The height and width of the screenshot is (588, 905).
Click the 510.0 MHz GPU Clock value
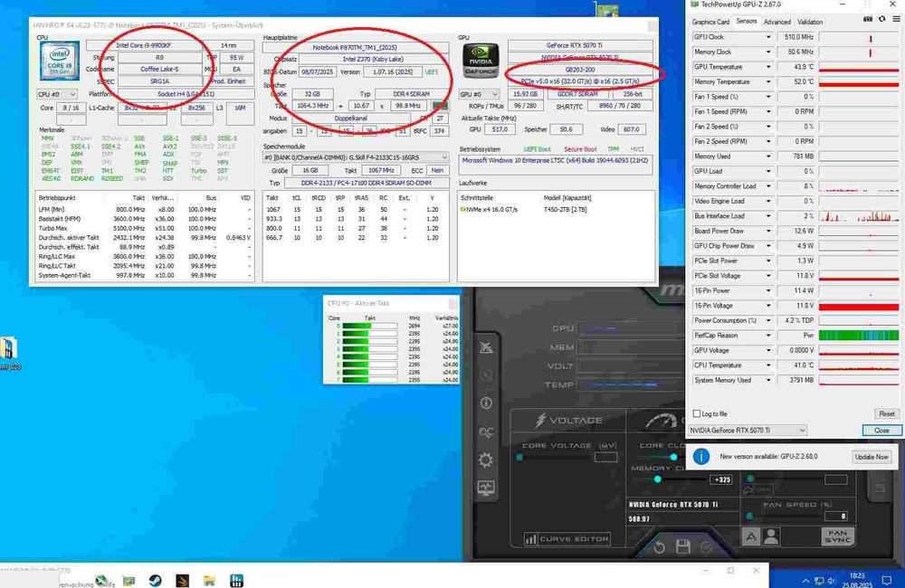click(796, 37)
